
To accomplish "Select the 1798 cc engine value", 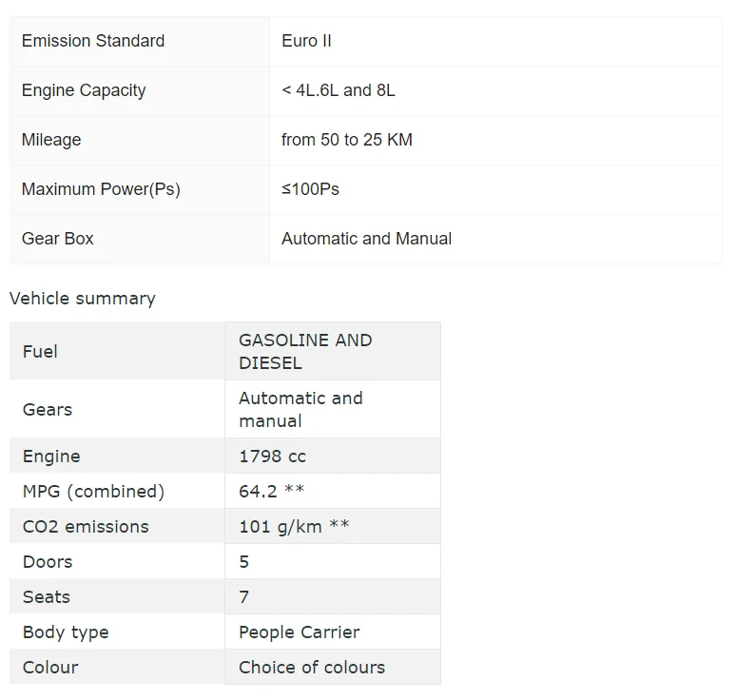I will (272, 457).
